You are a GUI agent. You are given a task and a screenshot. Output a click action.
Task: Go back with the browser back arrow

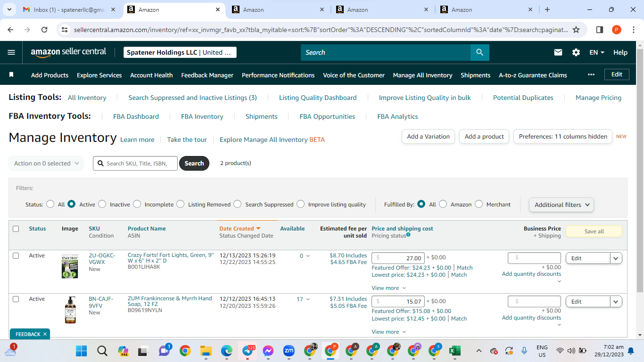[11, 30]
